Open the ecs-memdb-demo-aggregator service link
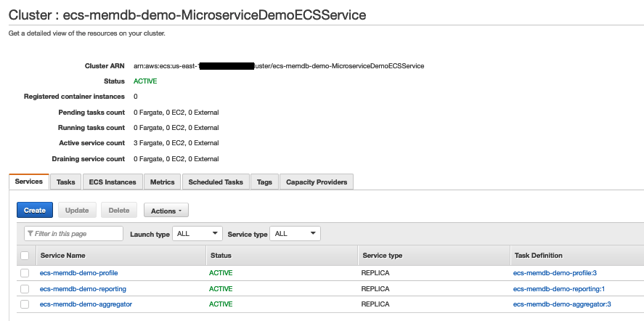Screen dimensions: 644x321 [x=86, y=304]
